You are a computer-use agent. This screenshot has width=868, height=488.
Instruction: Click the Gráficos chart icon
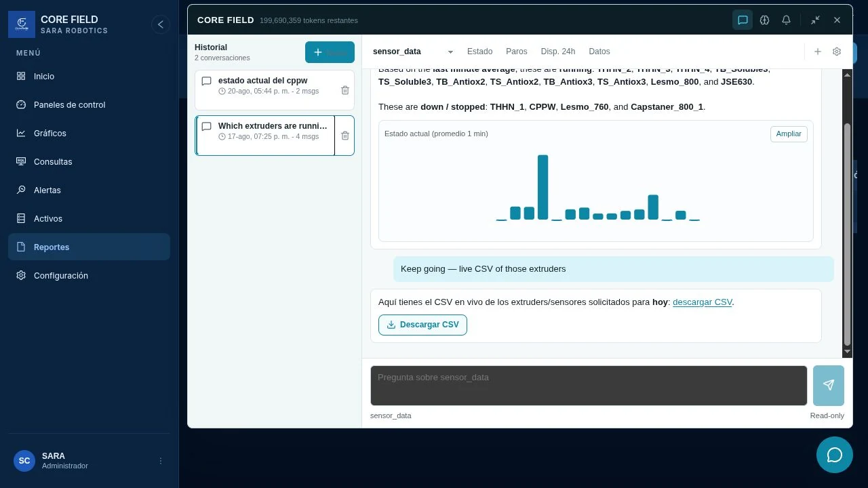[x=21, y=134]
